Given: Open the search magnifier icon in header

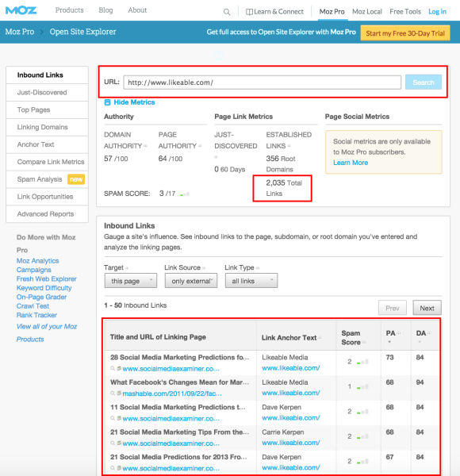Looking at the screenshot, I should (x=226, y=12).
